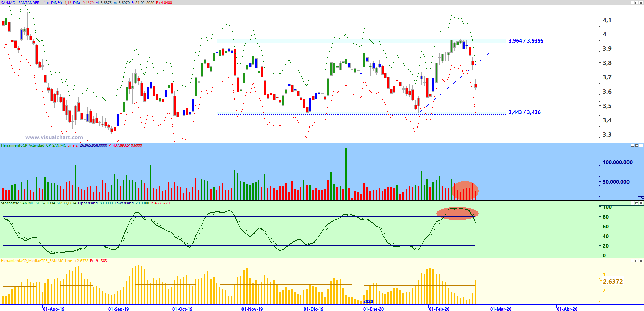This screenshot has height=311, width=644.
Task: Click the 01-Dic-19 date axis label
Action: 314,309
